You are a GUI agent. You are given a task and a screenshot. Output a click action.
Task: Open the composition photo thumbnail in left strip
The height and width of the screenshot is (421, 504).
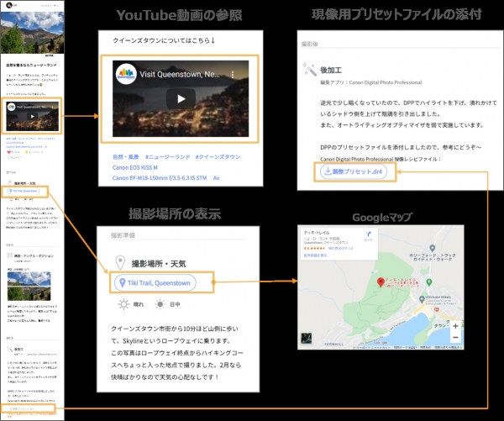click(29, 287)
